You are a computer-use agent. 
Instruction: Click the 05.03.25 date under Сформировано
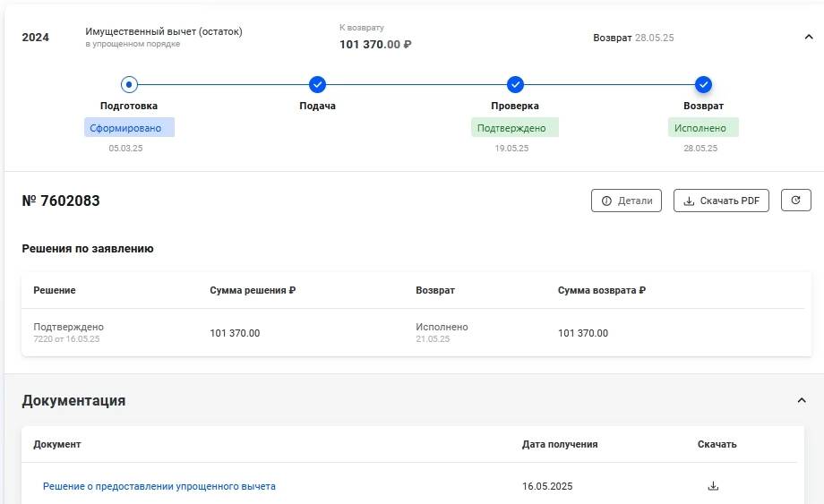point(125,148)
